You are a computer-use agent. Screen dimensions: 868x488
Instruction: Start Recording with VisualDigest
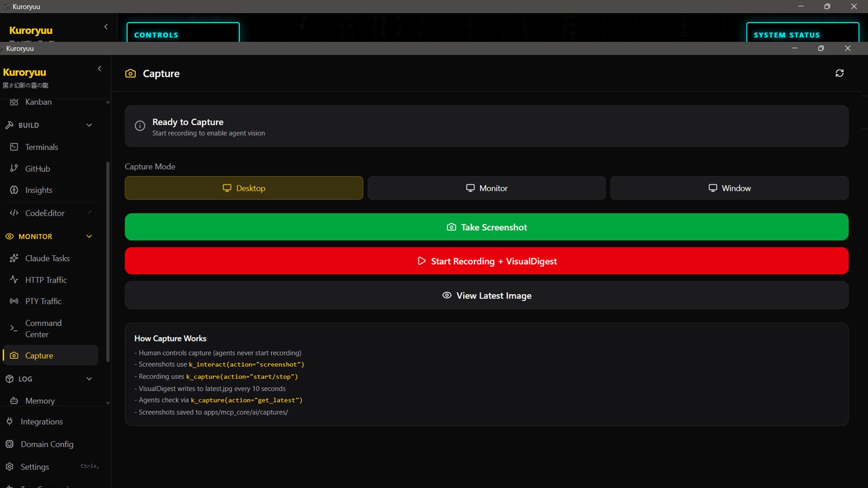pyautogui.click(x=486, y=261)
